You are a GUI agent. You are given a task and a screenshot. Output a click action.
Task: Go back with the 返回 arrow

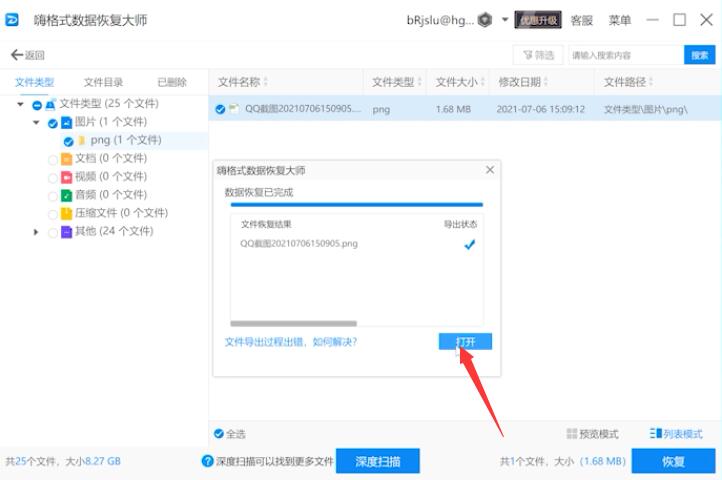[x=28, y=55]
